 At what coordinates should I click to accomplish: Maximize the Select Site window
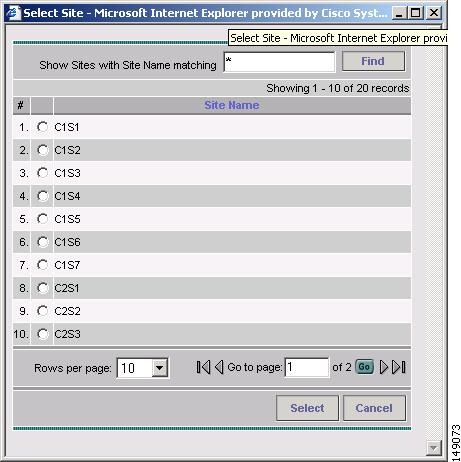coord(416,13)
